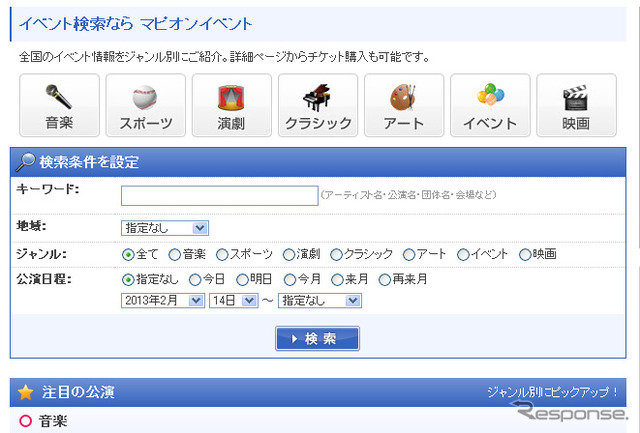Pick the 再来月 schedule radio button
This screenshot has height=433, width=640.
coord(384,279)
